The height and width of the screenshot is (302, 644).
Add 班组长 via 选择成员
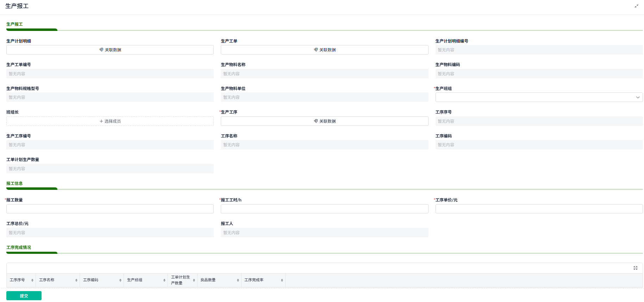110,121
